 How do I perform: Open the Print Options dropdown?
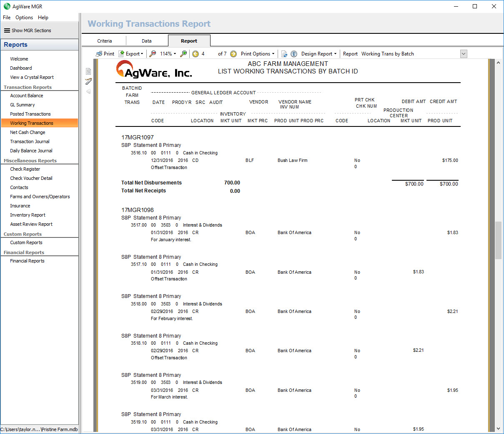[258, 54]
